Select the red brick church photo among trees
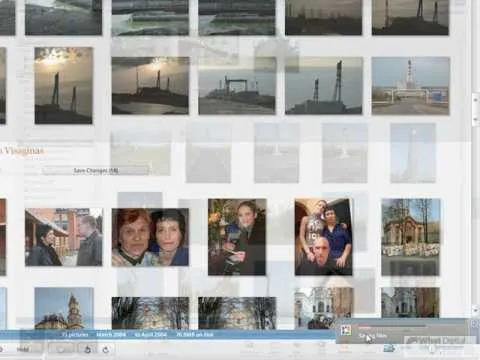This screenshot has width=480, height=360. tap(411, 237)
